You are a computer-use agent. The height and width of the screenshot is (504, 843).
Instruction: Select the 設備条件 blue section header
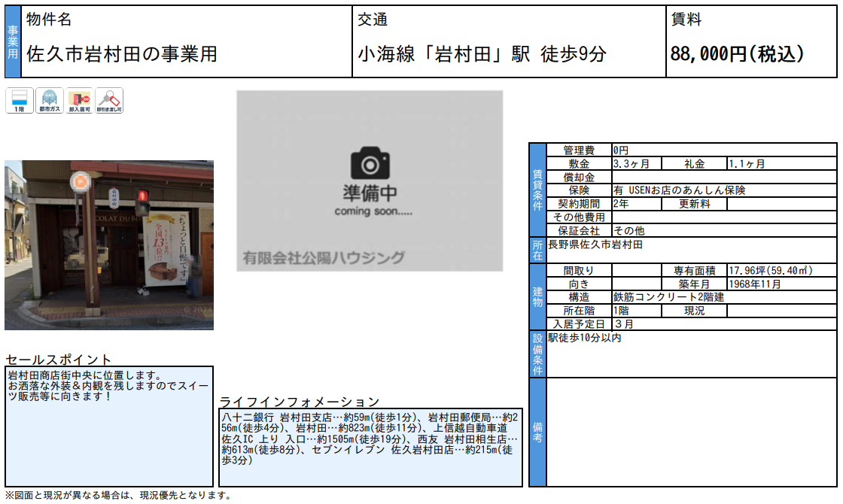537,354
